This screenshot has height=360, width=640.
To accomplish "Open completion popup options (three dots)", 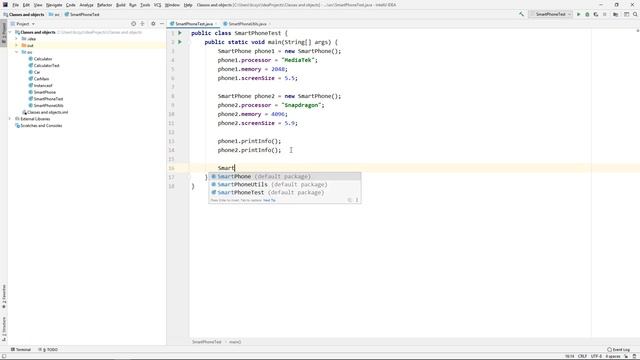I will click(x=357, y=200).
